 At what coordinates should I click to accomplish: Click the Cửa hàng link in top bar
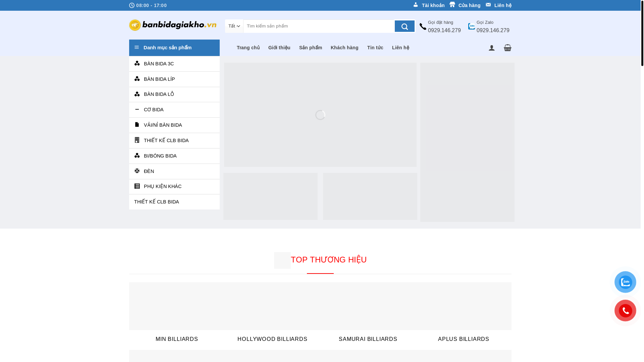point(469,5)
